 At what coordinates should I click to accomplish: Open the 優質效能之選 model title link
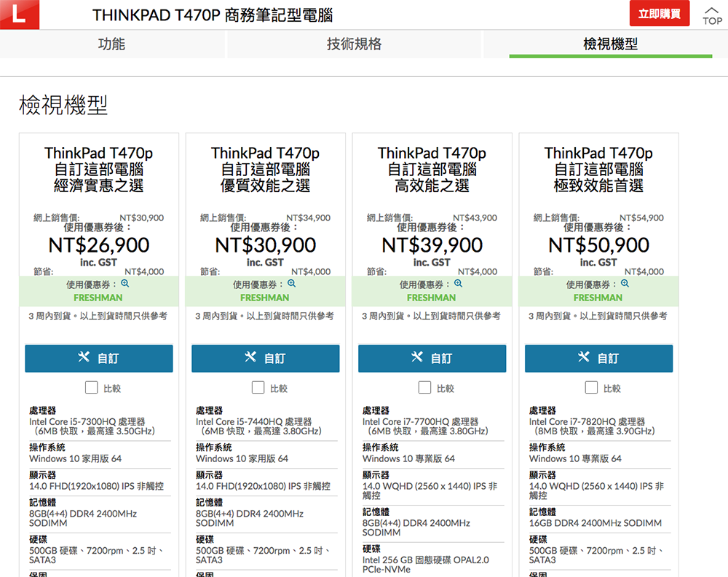(x=266, y=170)
